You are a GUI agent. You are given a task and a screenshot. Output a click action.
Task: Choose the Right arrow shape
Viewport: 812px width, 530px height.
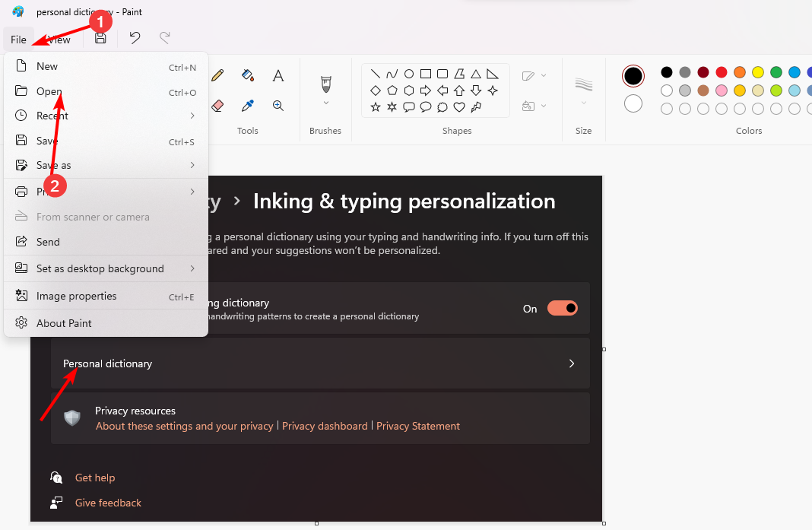426,90
